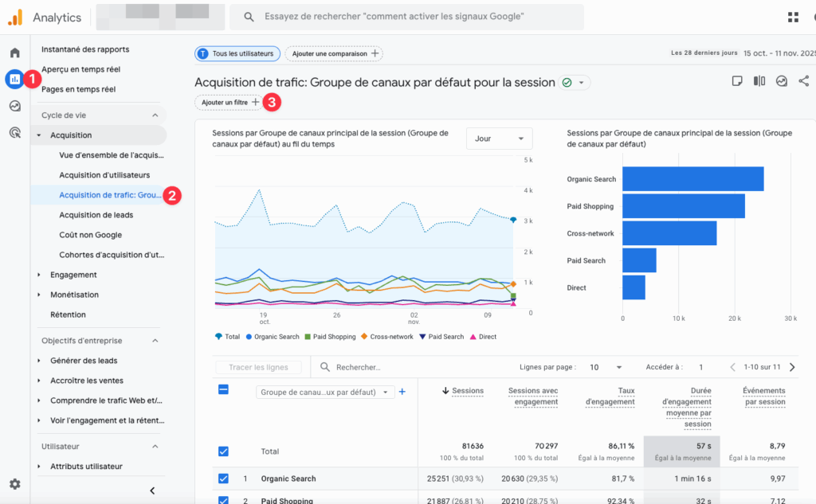Click the compare columns icon

[x=759, y=81]
